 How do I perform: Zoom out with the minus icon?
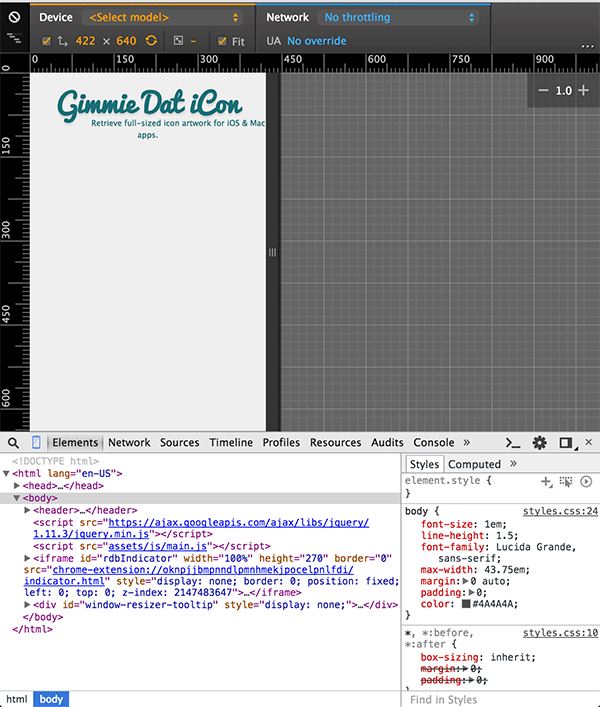point(543,90)
